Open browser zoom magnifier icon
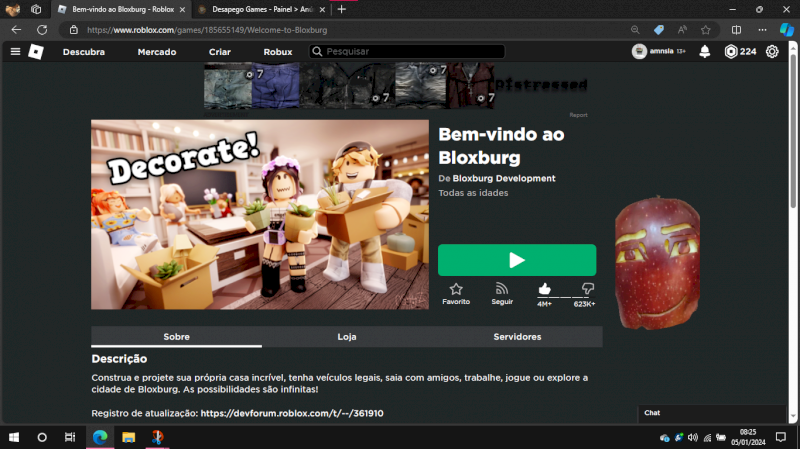 (635, 30)
